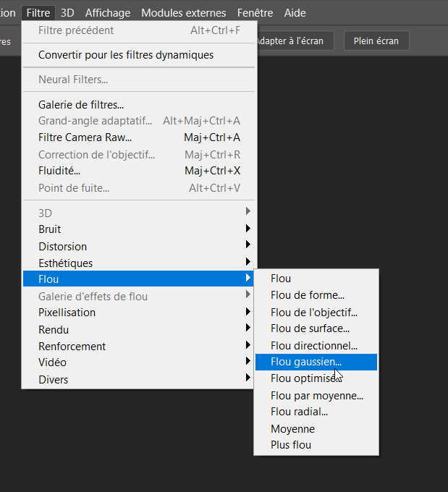Expand the Renforcement filter submenu

pyautogui.click(x=72, y=347)
